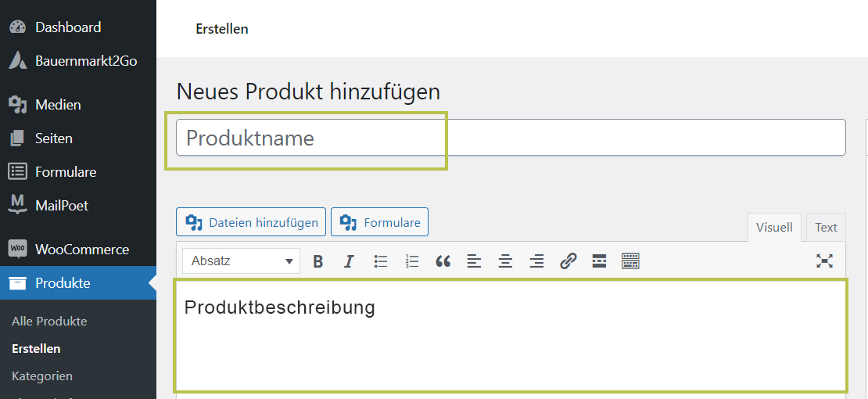Switch to the Text editor tab
This screenshot has height=399, width=868.
pos(826,227)
